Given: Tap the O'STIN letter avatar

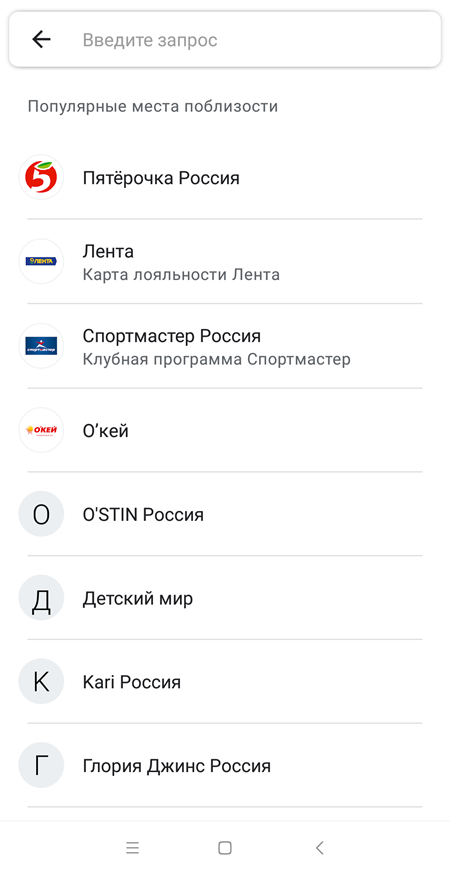Looking at the screenshot, I should (x=41, y=514).
